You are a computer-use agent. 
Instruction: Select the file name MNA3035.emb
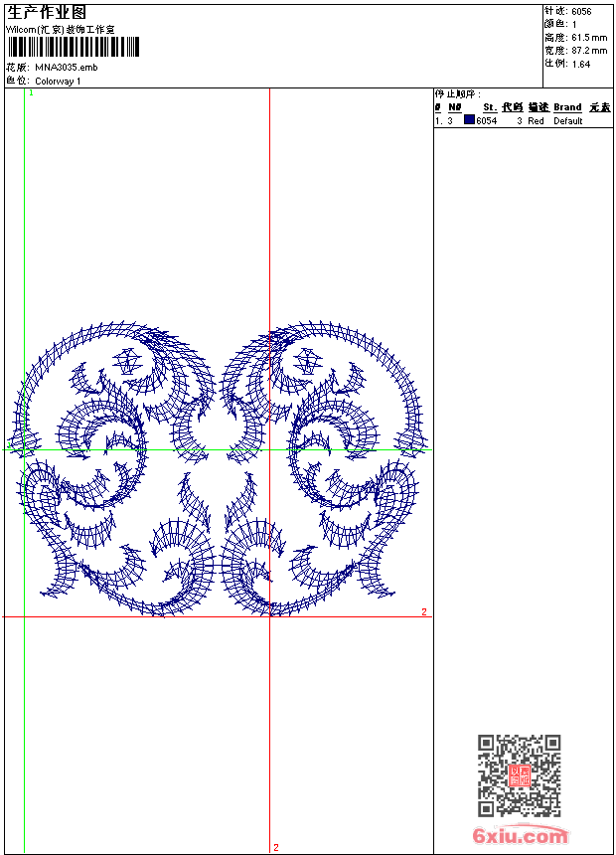[x=67, y=68]
